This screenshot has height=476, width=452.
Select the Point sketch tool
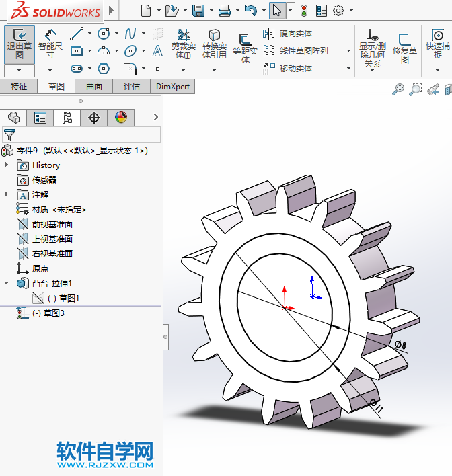[157, 69]
